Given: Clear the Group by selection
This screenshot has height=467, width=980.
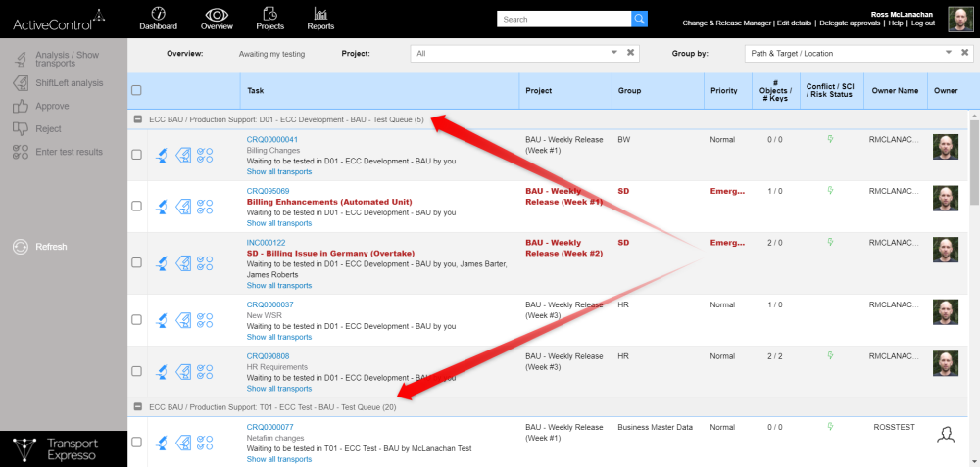Looking at the screenshot, I should (x=965, y=53).
